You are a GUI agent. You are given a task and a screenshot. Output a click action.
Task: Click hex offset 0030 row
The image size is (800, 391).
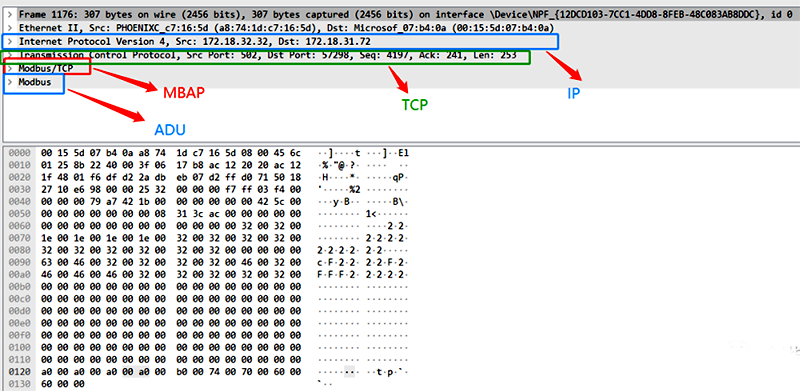[208, 189]
